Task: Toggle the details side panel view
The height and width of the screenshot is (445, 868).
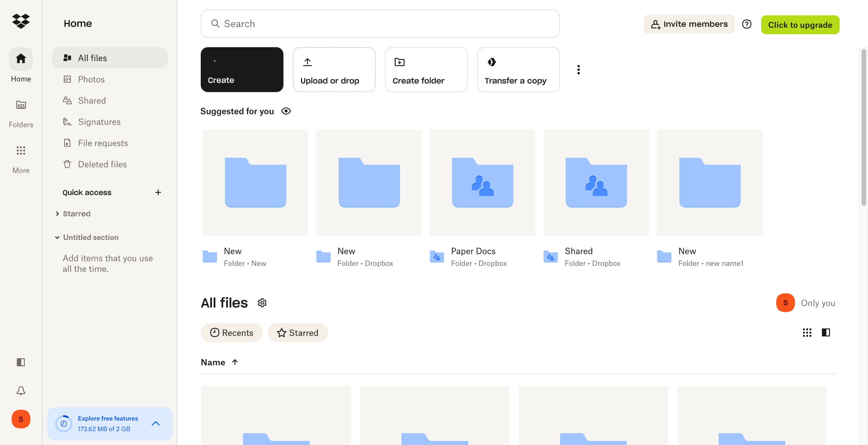Action: pyautogui.click(x=826, y=332)
